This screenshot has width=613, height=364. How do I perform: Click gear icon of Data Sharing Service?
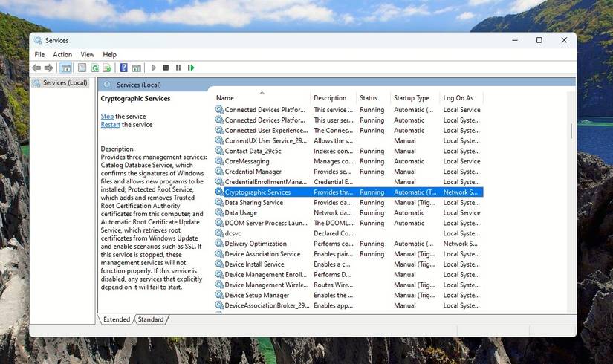pos(219,203)
